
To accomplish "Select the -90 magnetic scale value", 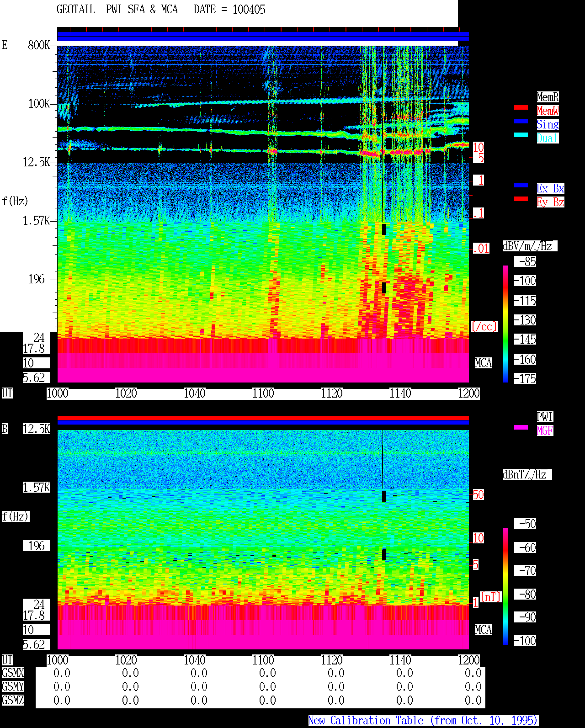I will [526, 617].
